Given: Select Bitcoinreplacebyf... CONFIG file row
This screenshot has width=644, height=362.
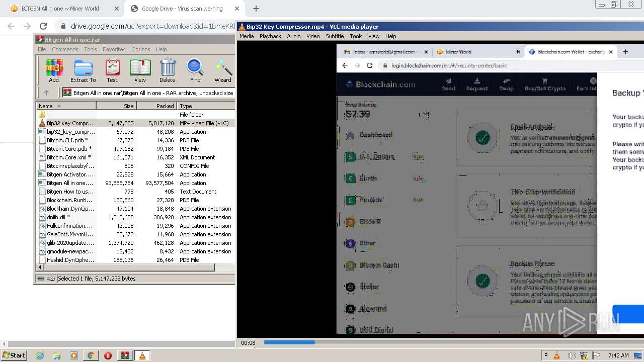Looking at the screenshot, I should click(136, 166).
